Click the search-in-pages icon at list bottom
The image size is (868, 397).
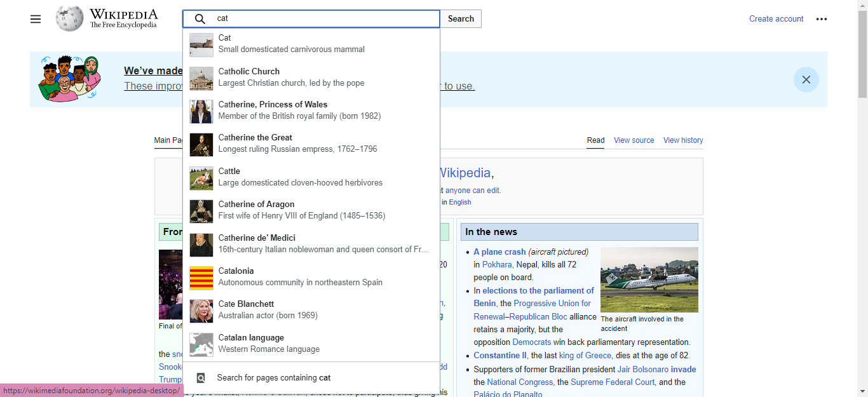201,378
